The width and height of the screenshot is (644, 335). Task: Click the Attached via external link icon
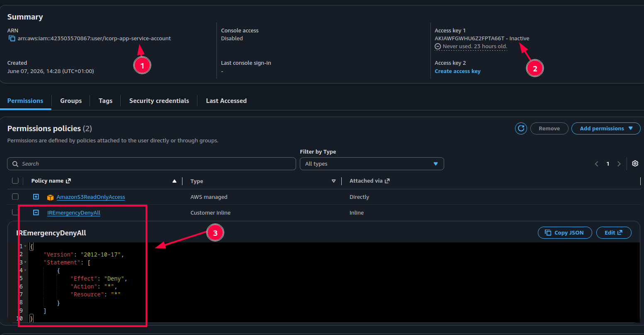tap(387, 181)
